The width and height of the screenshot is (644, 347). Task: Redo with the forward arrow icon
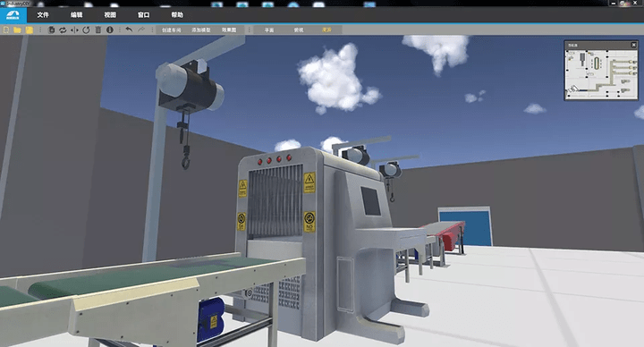click(x=141, y=30)
